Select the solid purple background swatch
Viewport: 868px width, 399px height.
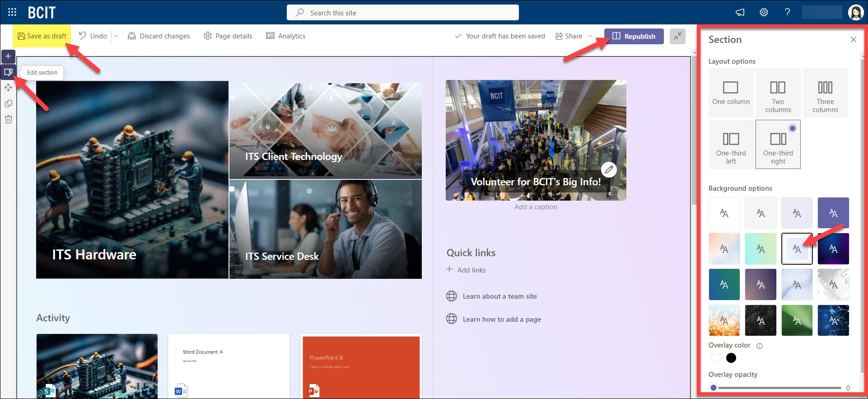pos(833,213)
